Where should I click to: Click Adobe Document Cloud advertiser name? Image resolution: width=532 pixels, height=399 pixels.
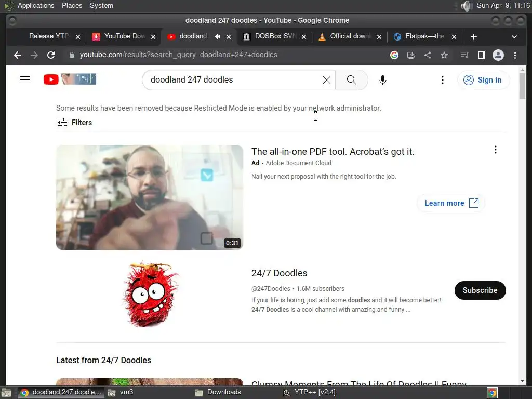click(299, 163)
